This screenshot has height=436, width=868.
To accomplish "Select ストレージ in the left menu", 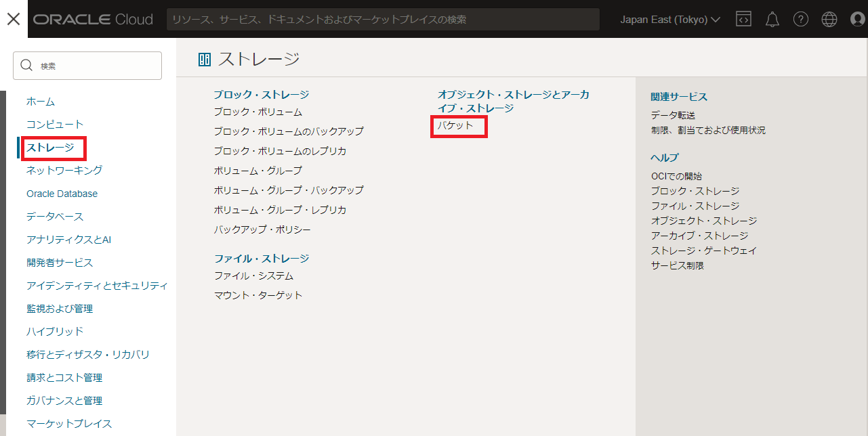I will click(50, 148).
